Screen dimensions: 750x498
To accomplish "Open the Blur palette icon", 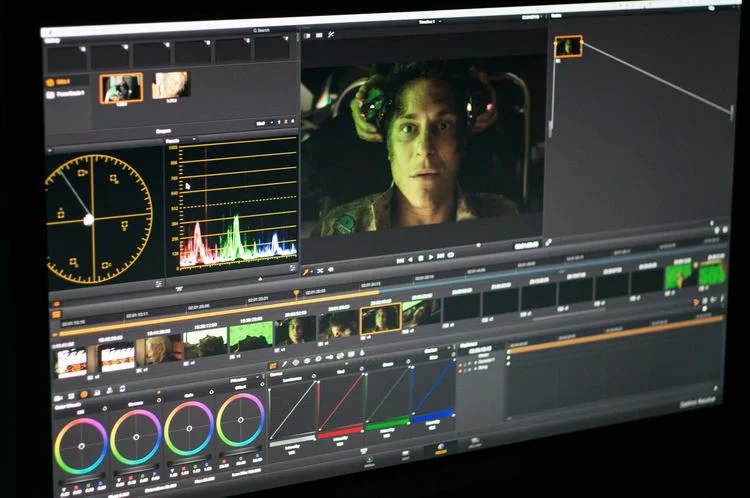I will [318, 359].
